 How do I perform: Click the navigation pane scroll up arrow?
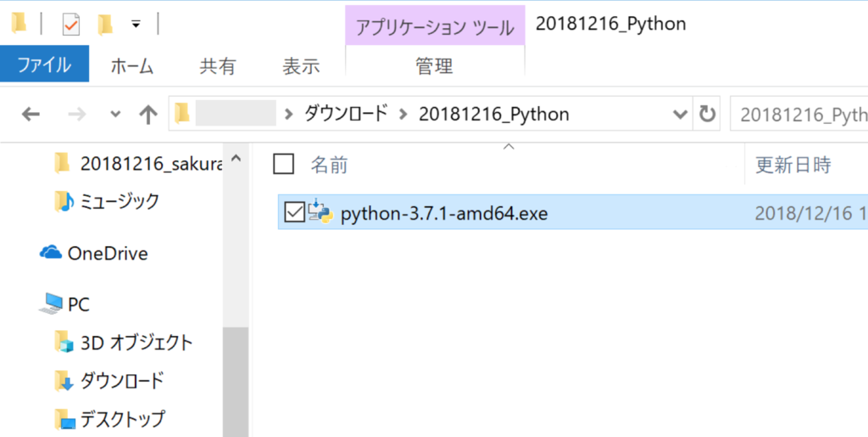(x=236, y=159)
